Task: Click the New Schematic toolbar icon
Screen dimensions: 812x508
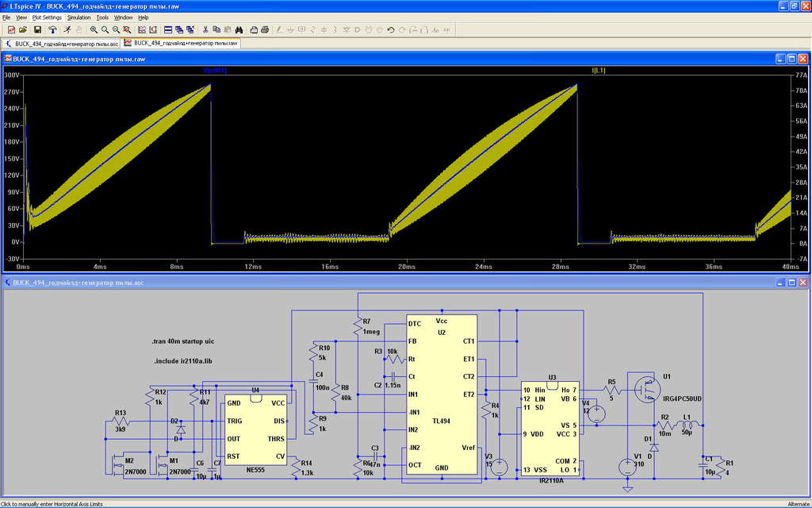Action: [x=11, y=29]
